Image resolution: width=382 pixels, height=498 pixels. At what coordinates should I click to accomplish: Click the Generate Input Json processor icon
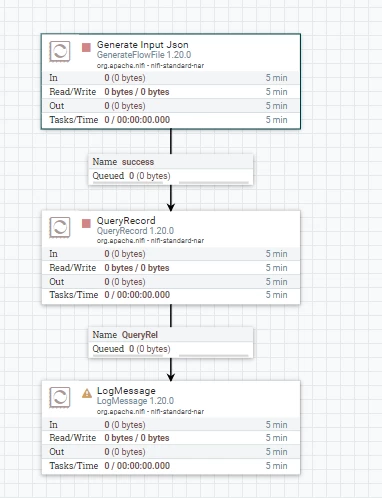tap(60, 51)
